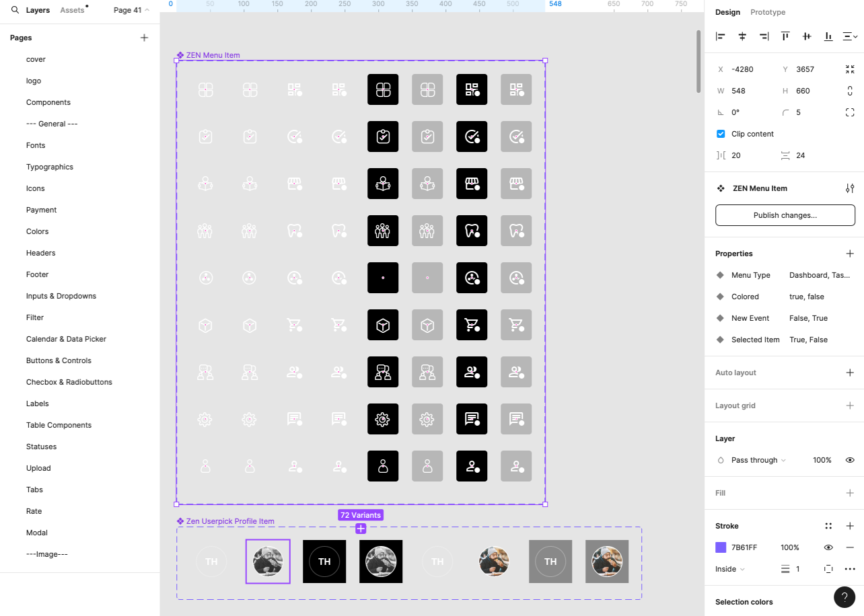
Task: Click the align left icon
Action: (x=721, y=36)
